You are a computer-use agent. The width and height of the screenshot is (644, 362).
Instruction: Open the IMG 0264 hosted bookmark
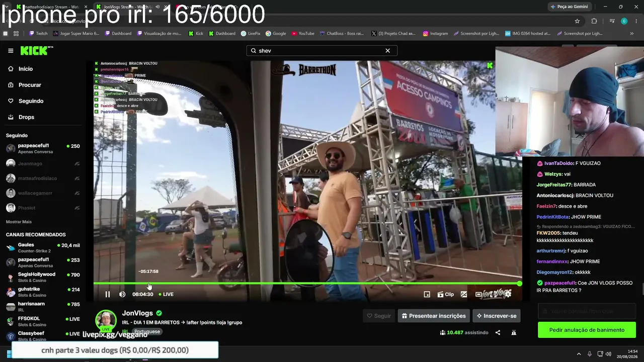[x=527, y=34]
